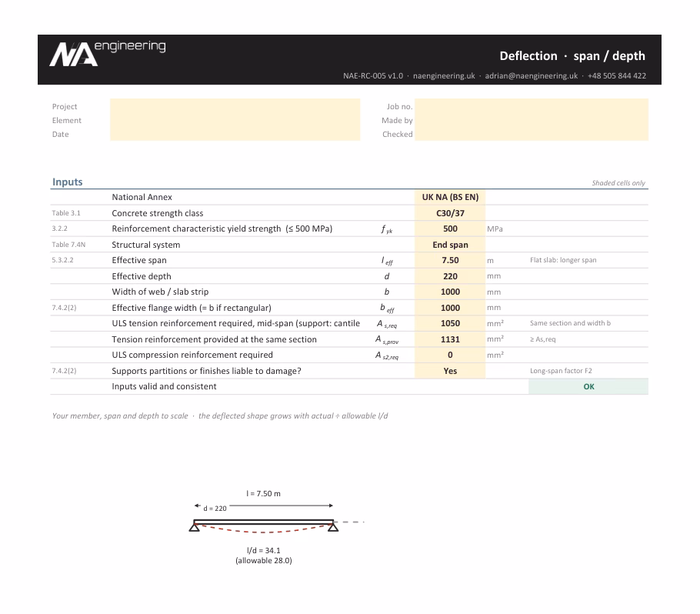Screen dimensions: 700x614
Task: Click the green OK validity status cell
Action: pos(588,387)
